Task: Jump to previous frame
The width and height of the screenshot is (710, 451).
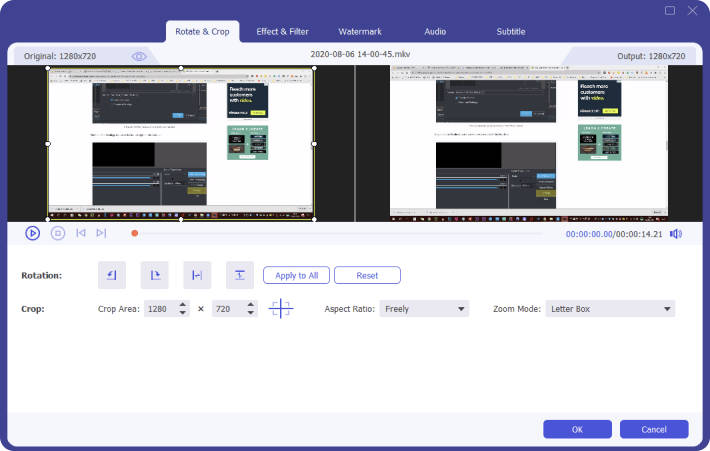Action: coord(81,233)
